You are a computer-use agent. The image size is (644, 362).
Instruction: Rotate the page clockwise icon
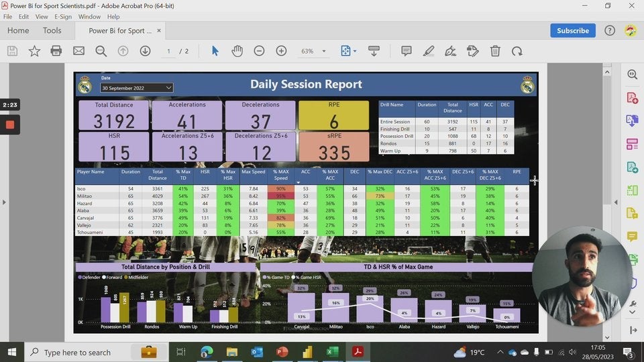(517, 51)
